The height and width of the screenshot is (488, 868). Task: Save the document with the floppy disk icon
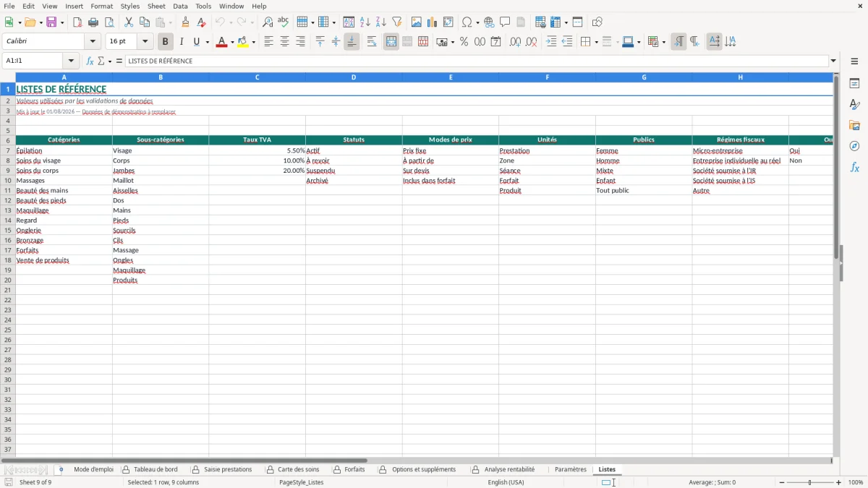(x=51, y=22)
